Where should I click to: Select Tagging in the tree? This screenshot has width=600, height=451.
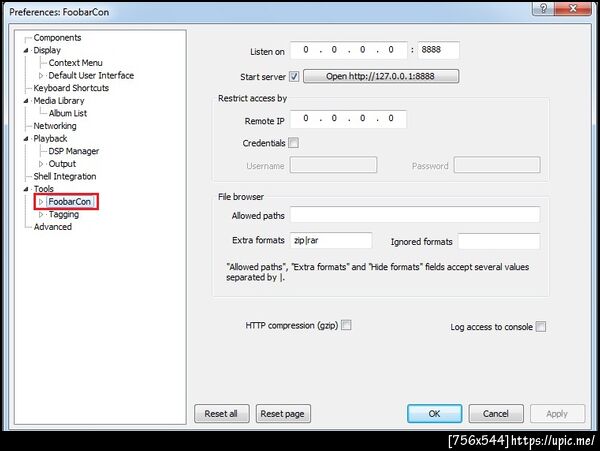pyautogui.click(x=64, y=214)
